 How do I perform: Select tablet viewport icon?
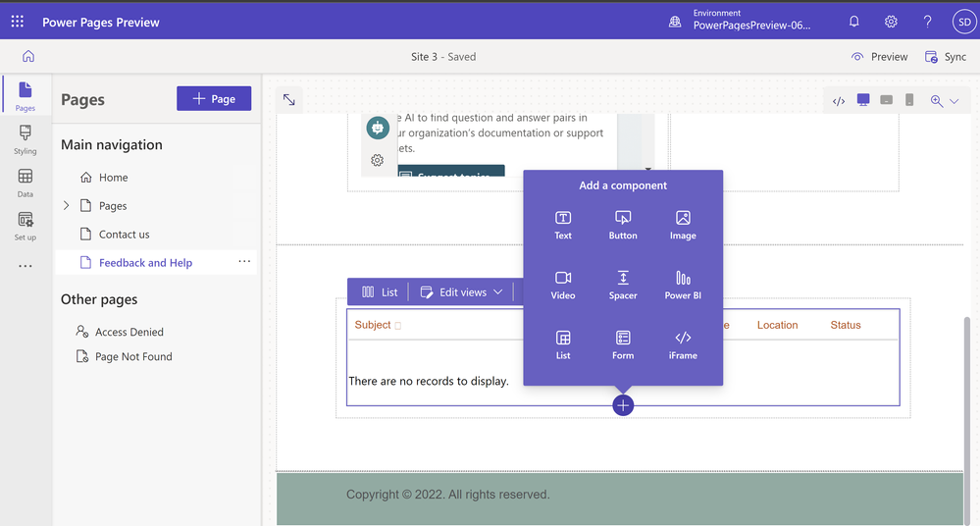tap(886, 100)
